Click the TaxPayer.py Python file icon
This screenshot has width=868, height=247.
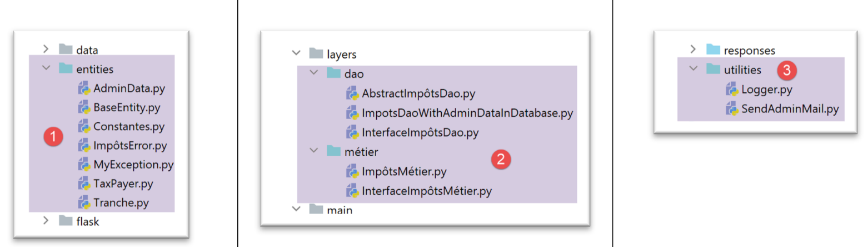(x=84, y=184)
